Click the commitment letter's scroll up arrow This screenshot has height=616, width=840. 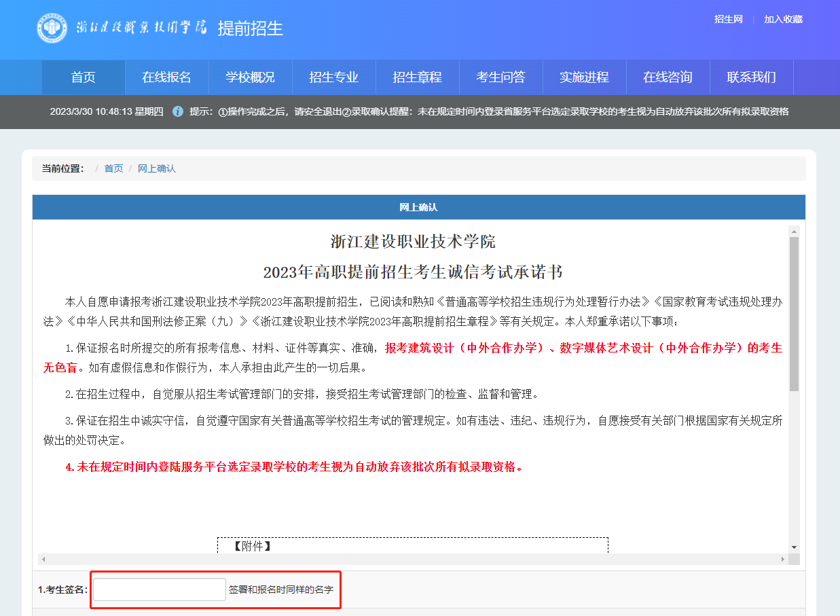point(794,232)
